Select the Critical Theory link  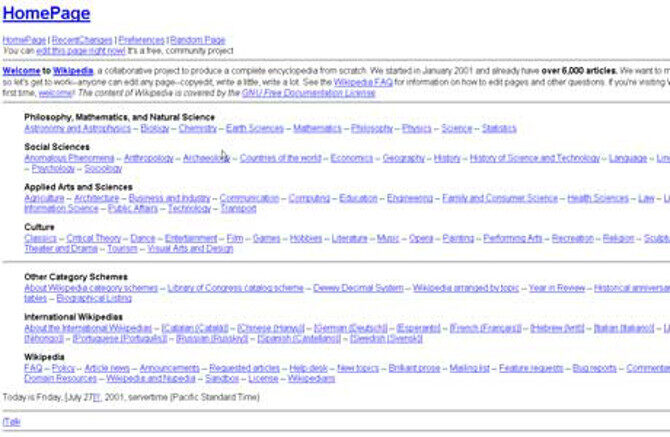coord(93,238)
